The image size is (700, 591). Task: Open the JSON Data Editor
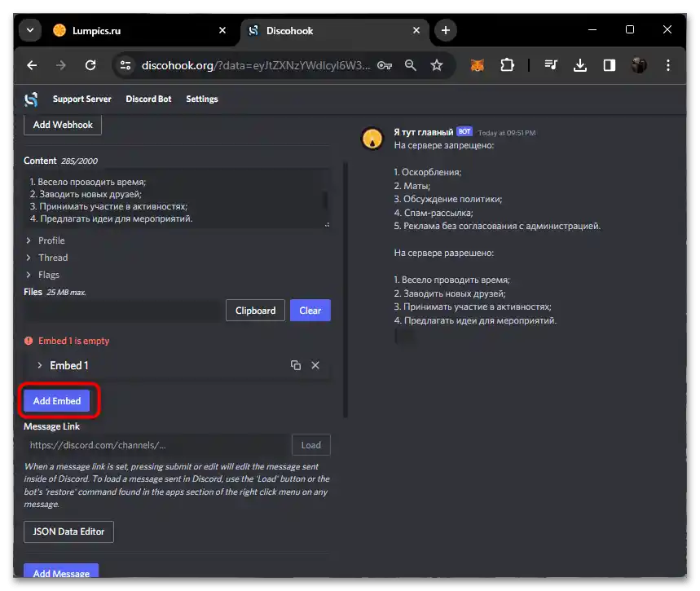pos(68,531)
